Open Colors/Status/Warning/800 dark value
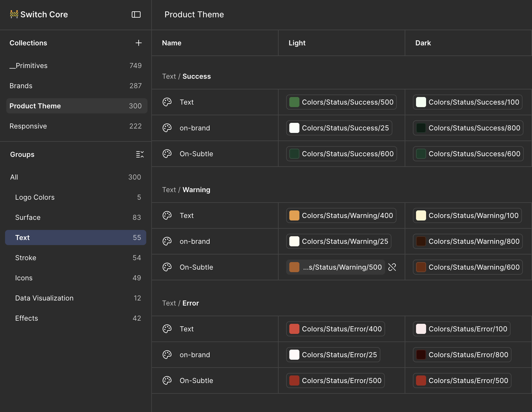The width and height of the screenshot is (532, 412). (468, 241)
